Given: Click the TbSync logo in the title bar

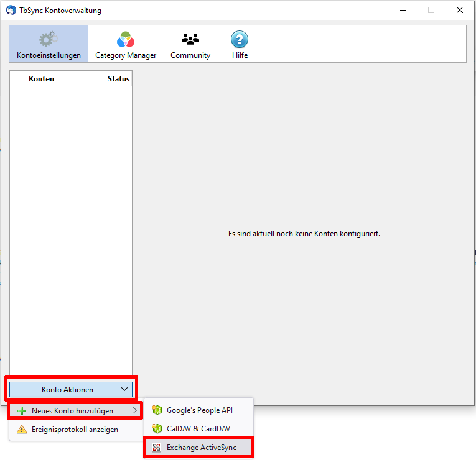Looking at the screenshot, I should click(x=10, y=10).
